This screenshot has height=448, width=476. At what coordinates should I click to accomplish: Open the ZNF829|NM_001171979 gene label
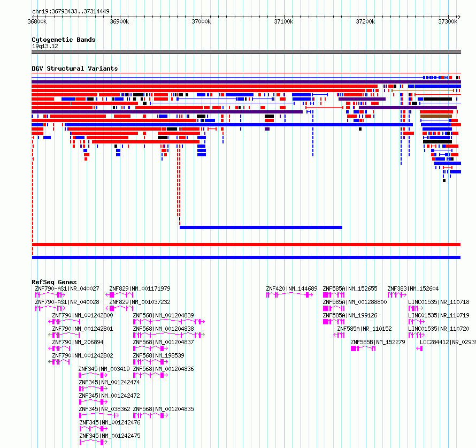140,288
